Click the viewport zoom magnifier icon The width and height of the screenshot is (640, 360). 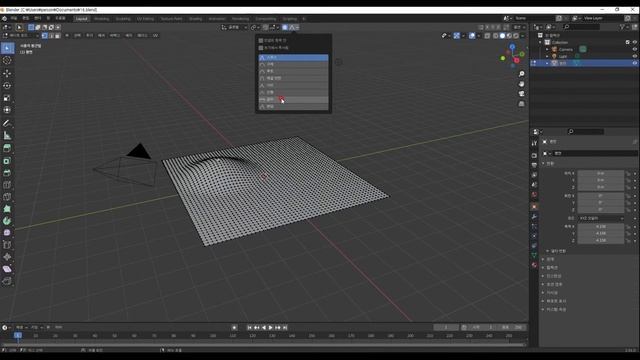pyautogui.click(x=521, y=74)
